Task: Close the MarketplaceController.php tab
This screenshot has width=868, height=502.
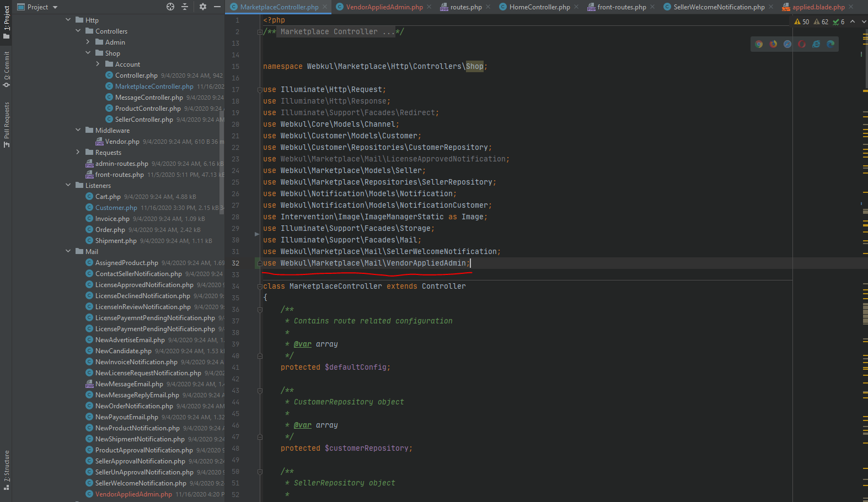Action: point(325,7)
